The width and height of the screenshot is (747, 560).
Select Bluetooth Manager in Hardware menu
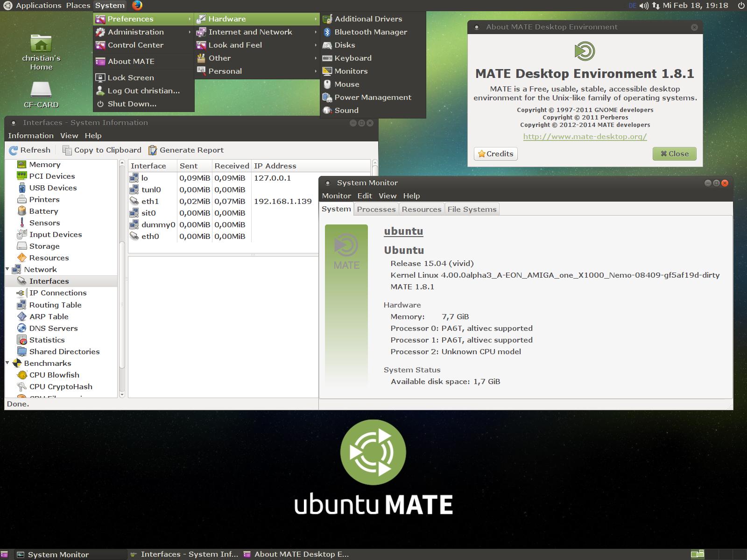click(x=371, y=32)
